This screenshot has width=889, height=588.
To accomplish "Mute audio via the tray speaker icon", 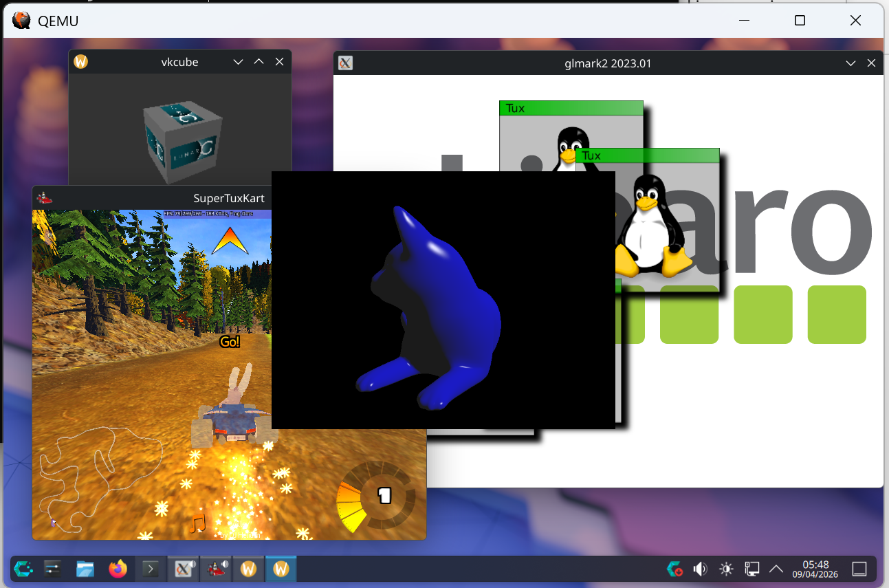I will coord(699,569).
